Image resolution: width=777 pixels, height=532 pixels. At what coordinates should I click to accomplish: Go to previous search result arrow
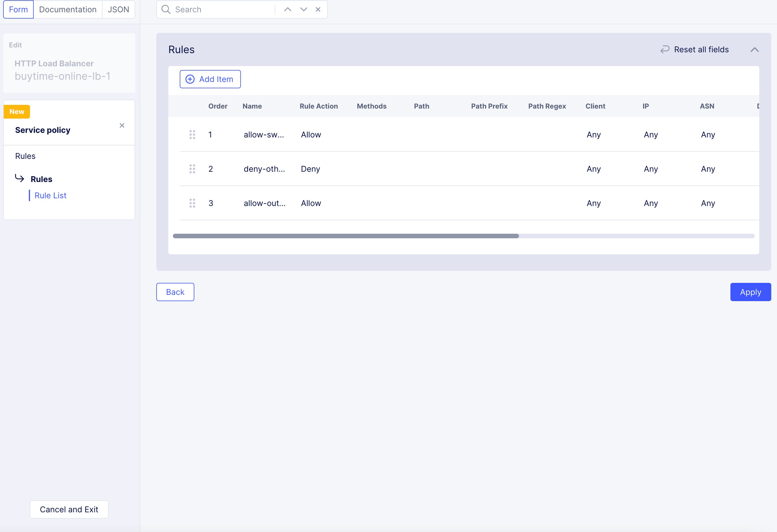(287, 9)
